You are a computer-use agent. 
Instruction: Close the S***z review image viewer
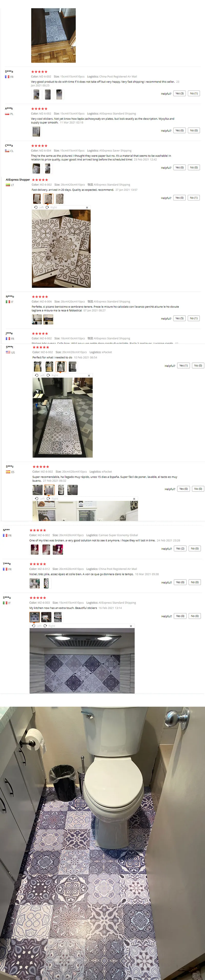tap(134, 498)
